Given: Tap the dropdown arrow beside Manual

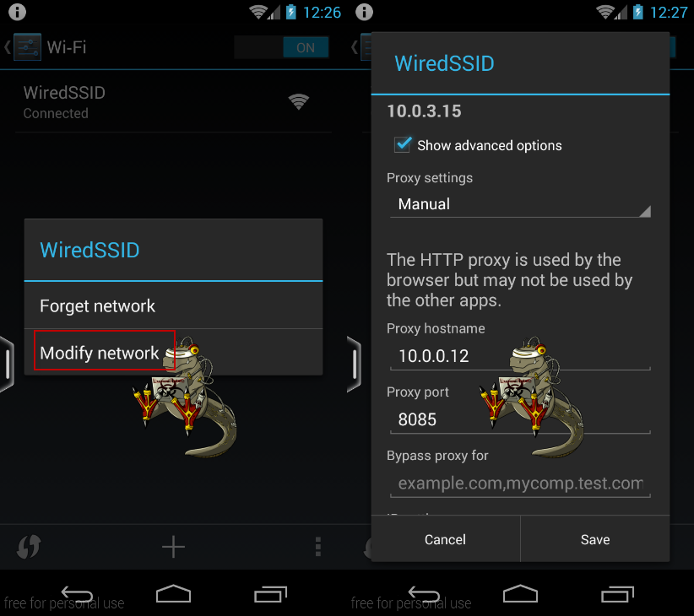Looking at the screenshot, I should pos(644,211).
